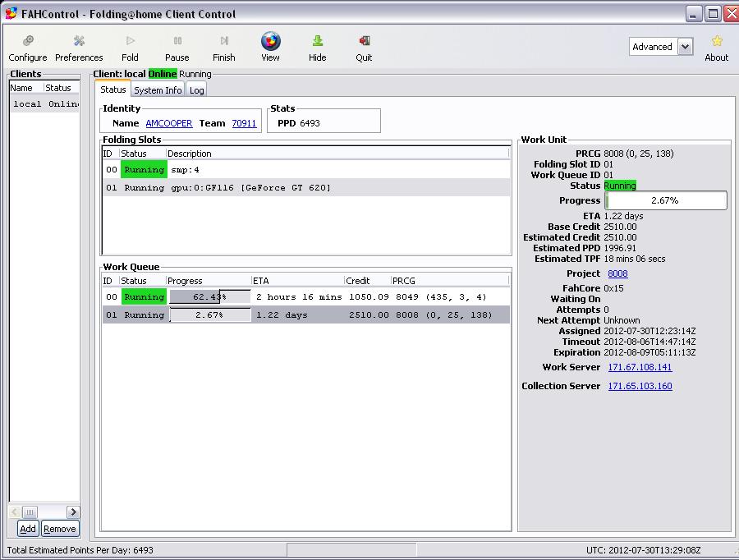Open team 70911 link

(x=244, y=123)
